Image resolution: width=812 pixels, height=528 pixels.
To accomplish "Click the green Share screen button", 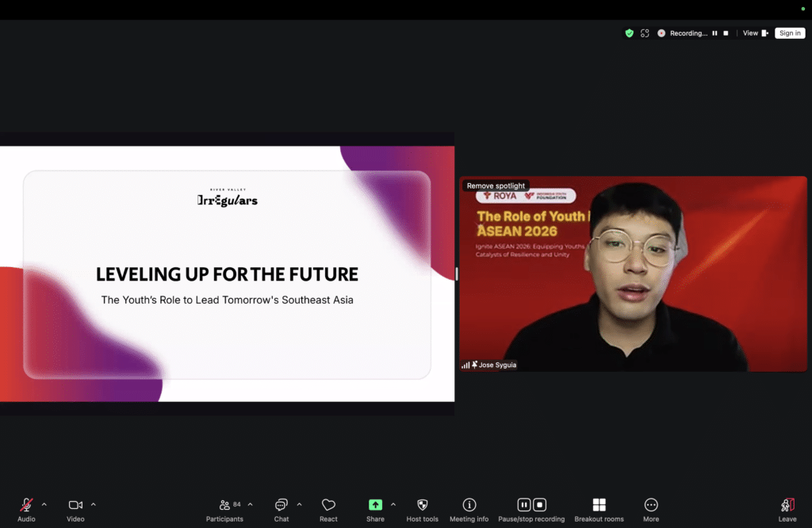I will click(x=375, y=505).
